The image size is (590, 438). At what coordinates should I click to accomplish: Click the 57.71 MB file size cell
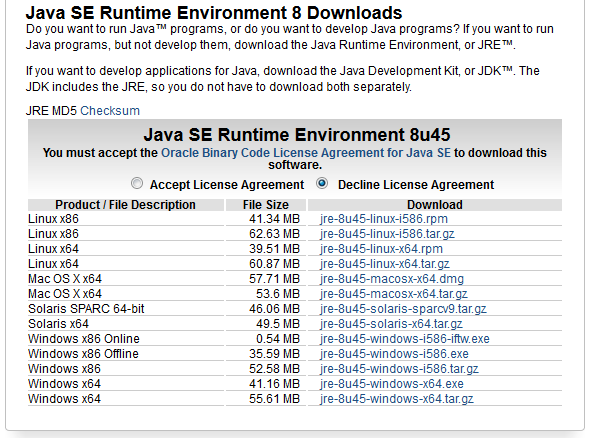tap(266, 279)
